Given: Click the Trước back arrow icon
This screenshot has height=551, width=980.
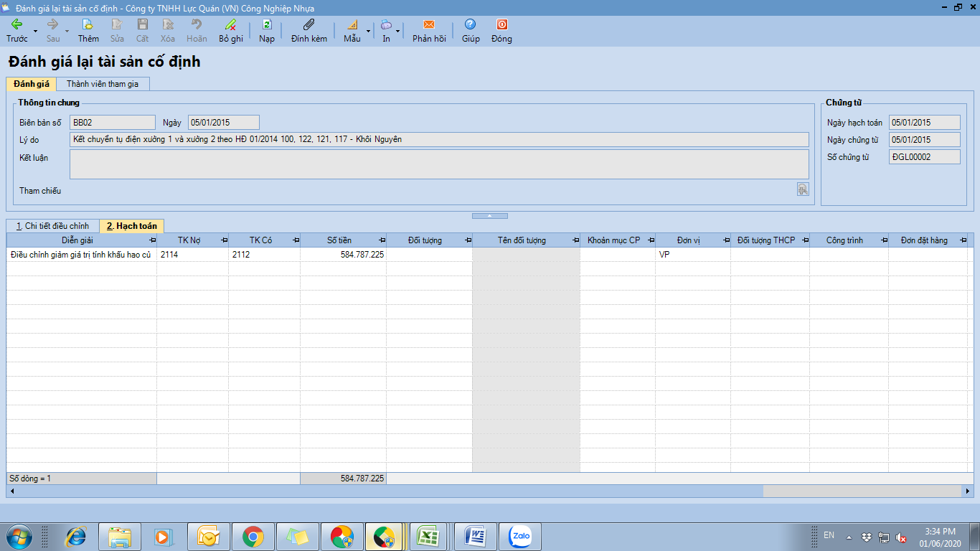Looking at the screenshot, I should pos(17,24).
